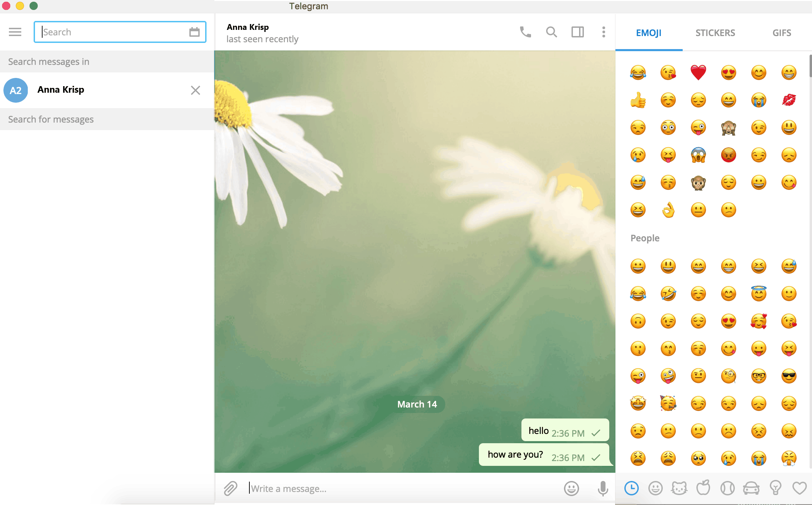
Task: Insert the party face emoji
Action: [x=668, y=403]
